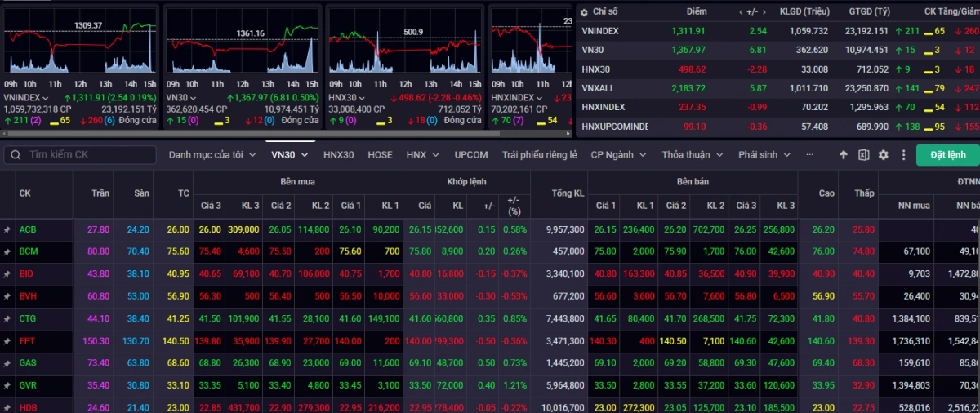Expand the 'Thỏa thuận' dropdown
Image resolution: width=980 pixels, height=413 pixels.
click(692, 154)
